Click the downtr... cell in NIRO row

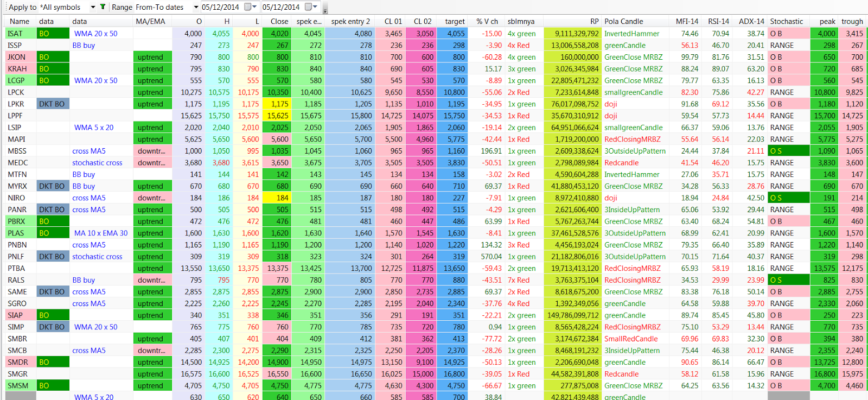152,198
